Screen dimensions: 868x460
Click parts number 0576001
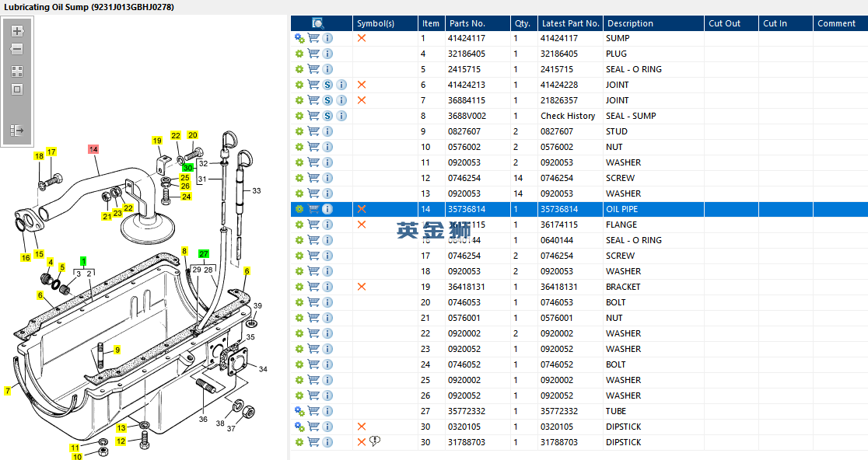(464, 318)
